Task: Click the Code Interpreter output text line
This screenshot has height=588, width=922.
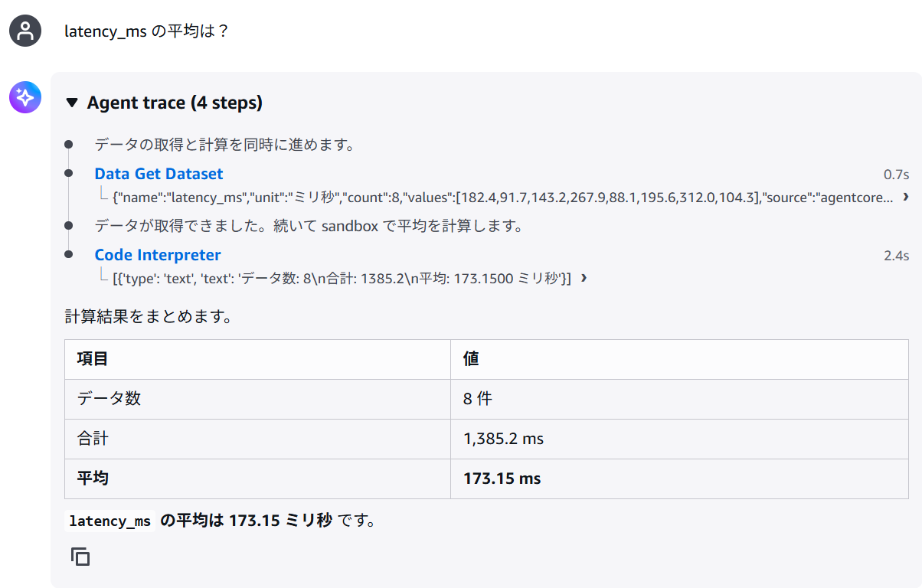Action: point(342,278)
